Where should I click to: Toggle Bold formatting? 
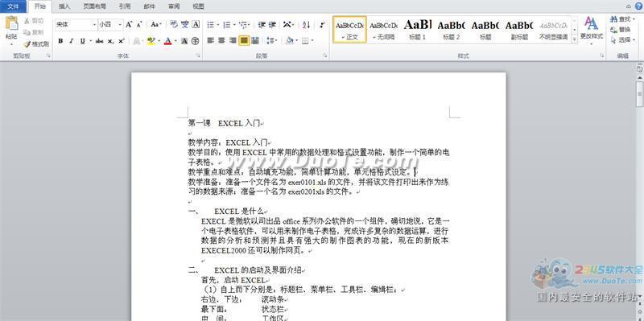tap(61, 41)
